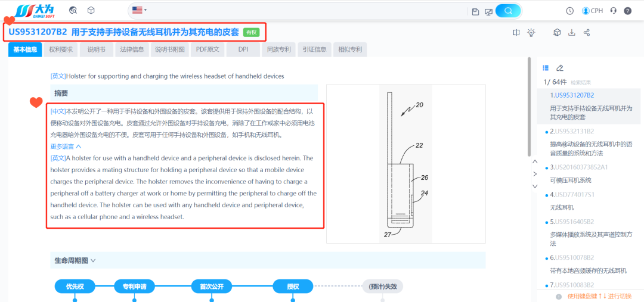This screenshot has height=302, width=644.
Task: Open result 2 US9532131B2
Action: 574,131
